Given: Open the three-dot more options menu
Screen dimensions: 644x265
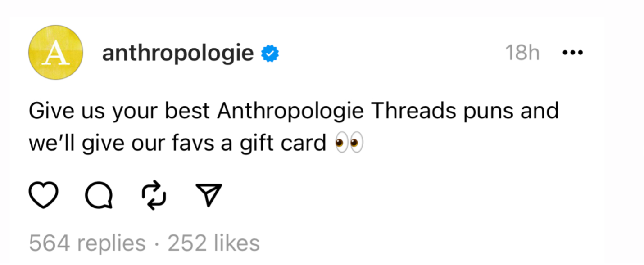Looking at the screenshot, I should point(573,53).
